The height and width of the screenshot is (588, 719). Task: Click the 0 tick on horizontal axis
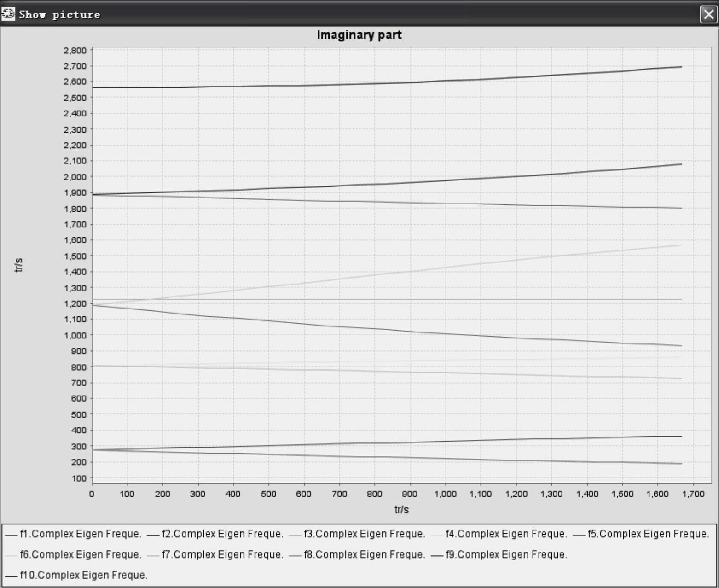click(x=92, y=494)
